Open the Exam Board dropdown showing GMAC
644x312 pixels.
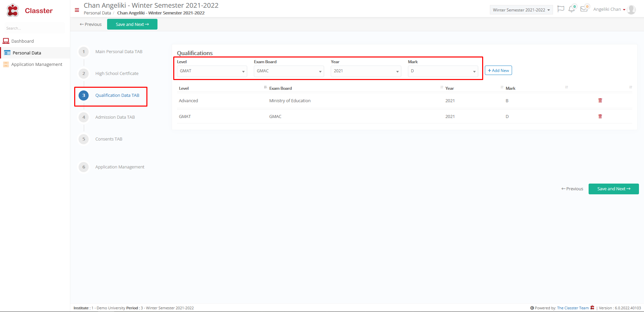click(x=289, y=71)
